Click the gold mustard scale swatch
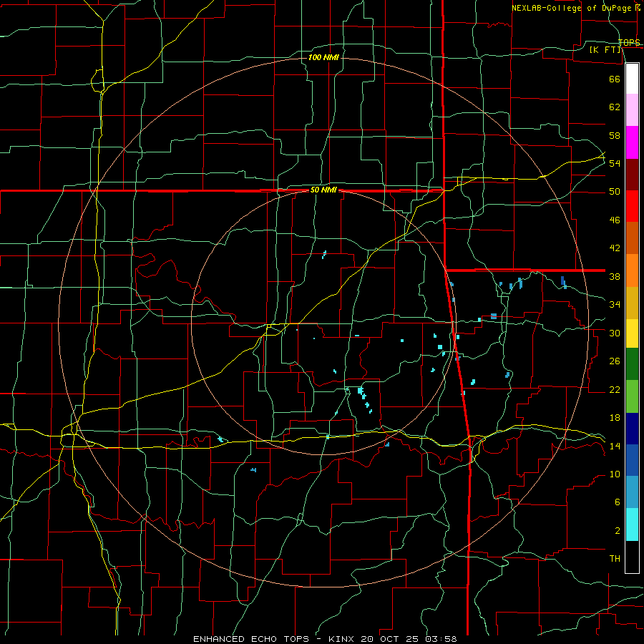The height and width of the screenshot is (644, 644). pyautogui.click(x=632, y=303)
